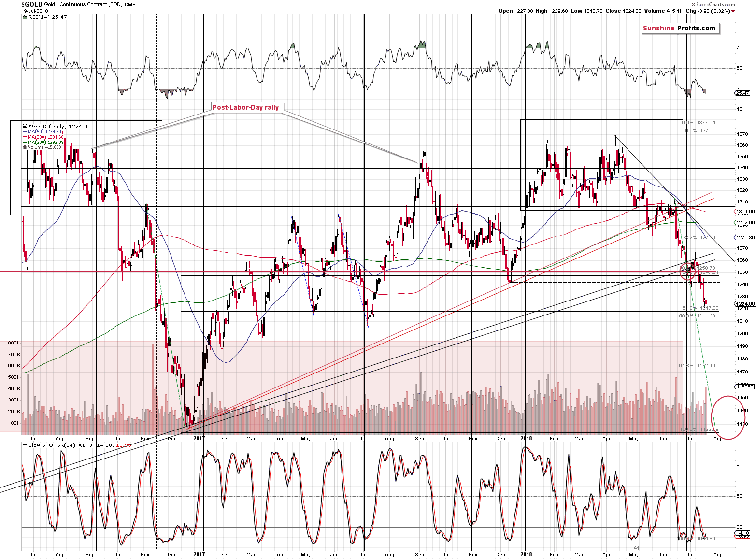Click the 61.8%: 1172.10 Fibonacci label
The image size is (756, 559).
click(697, 366)
